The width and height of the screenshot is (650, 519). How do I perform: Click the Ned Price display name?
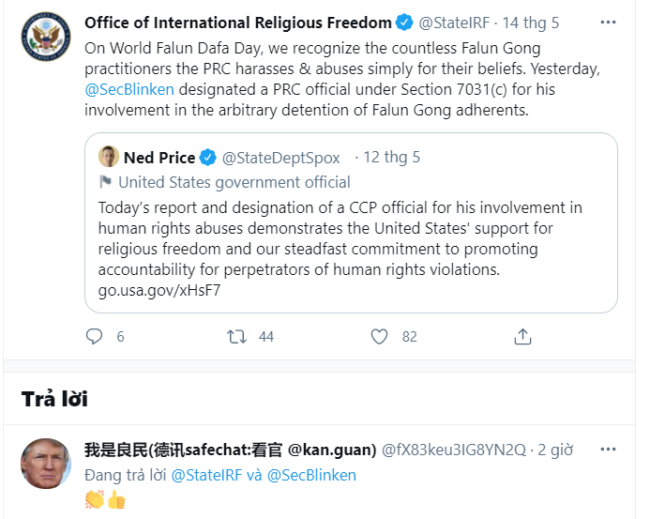click(x=159, y=157)
